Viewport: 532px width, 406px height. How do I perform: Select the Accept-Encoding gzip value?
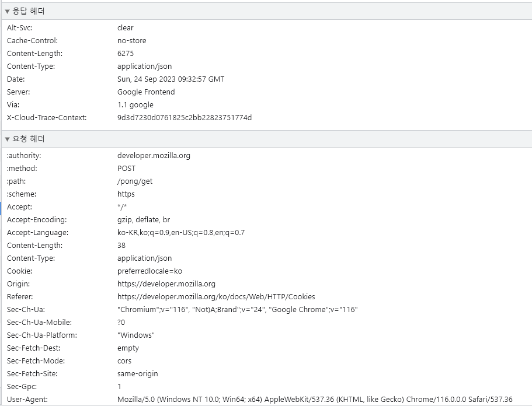click(144, 220)
